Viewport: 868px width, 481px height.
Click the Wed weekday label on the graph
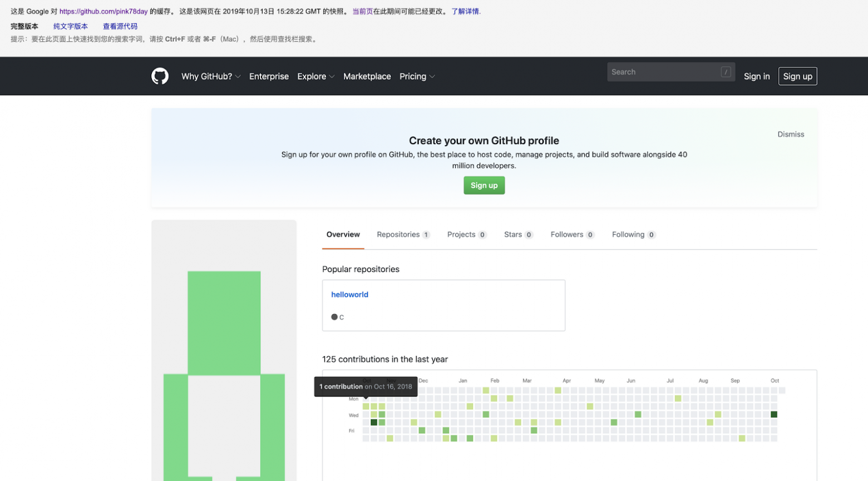click(x=353, y=415)
